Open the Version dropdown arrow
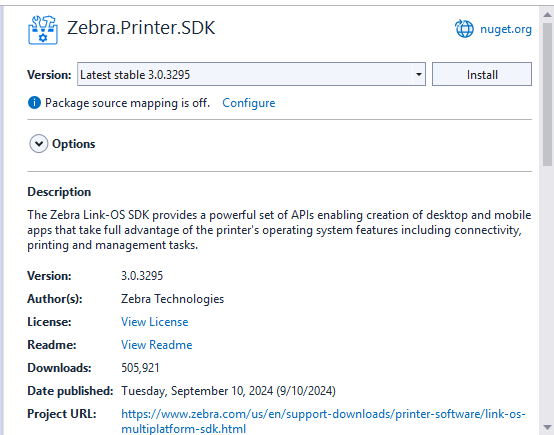Viewport: 554px width, 435px height. (419, 74)
